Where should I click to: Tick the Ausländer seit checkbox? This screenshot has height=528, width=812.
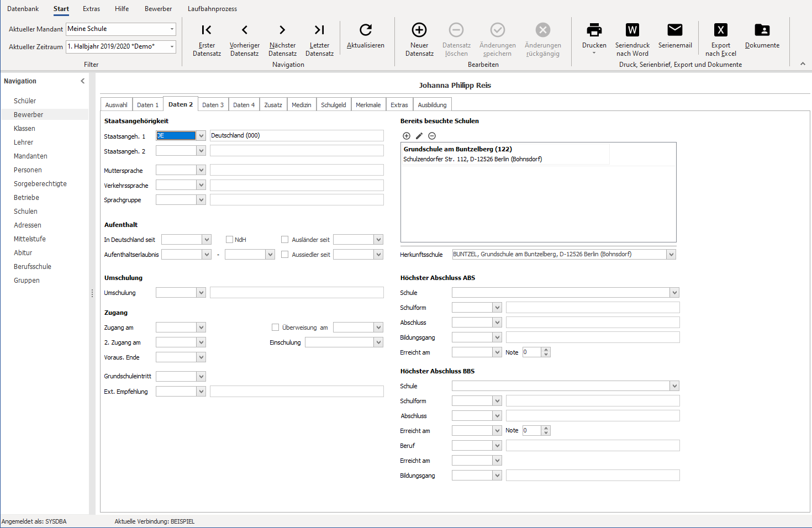(x=284, y=240)
